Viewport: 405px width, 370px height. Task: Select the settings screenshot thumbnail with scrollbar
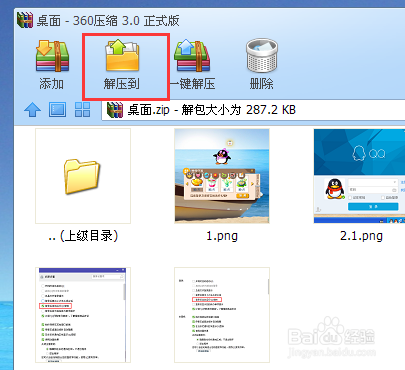(x=83, y=315)
